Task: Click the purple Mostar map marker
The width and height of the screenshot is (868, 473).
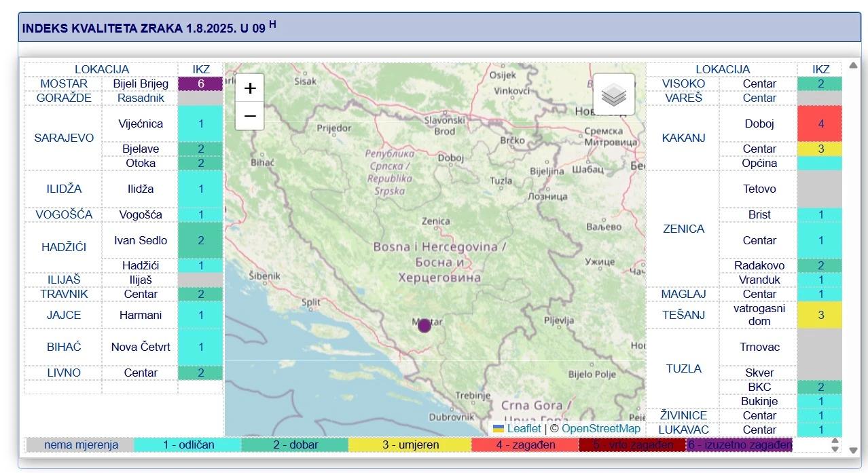Action: (x=424, y=325)
